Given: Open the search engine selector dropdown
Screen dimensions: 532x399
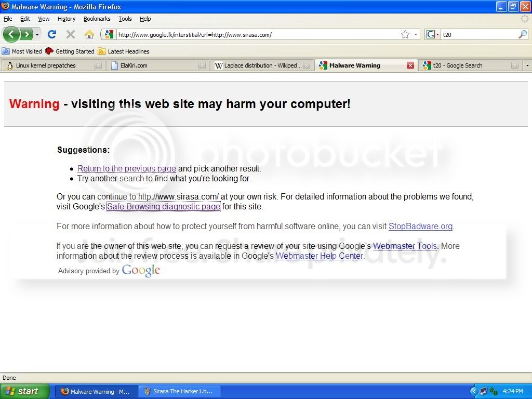Looking at the screenshot, I should [x=433, y=34].
